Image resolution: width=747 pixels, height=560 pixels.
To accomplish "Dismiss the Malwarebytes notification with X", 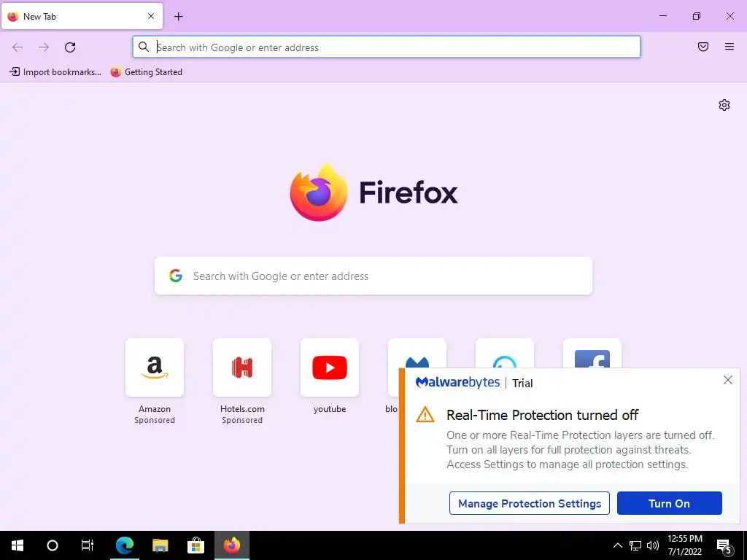I will point(727,380).
